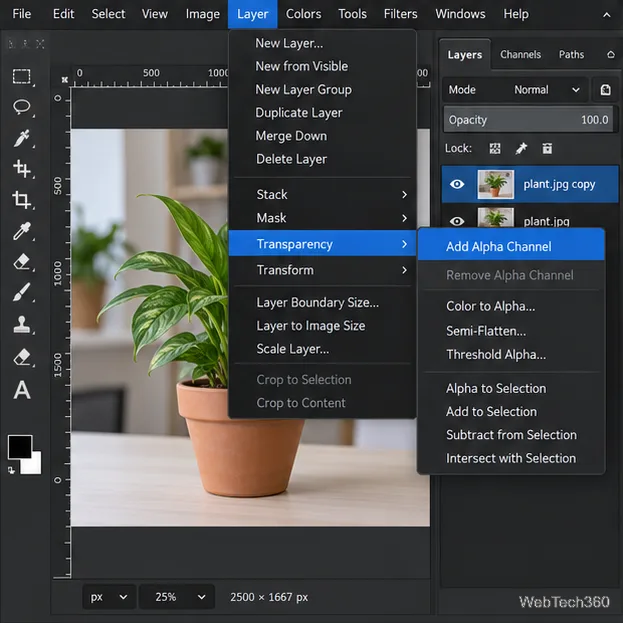The image size is (623, 623).
Task: Open the Windows menu
Action: [460, 14]
